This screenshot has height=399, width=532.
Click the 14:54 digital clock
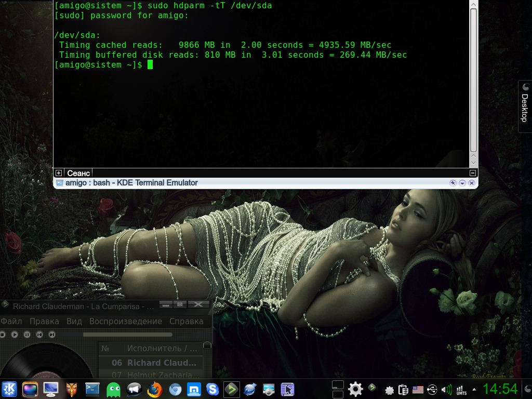[500, 389]
